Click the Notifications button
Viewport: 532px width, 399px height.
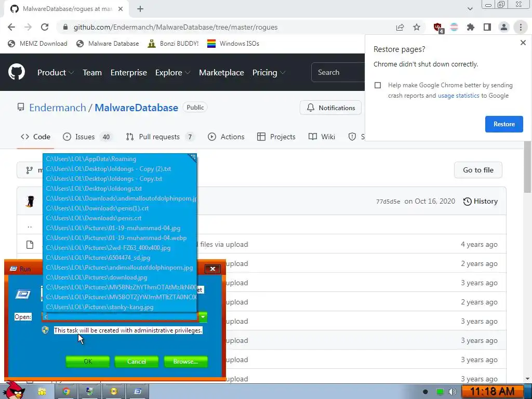click(x=331, y=108)
